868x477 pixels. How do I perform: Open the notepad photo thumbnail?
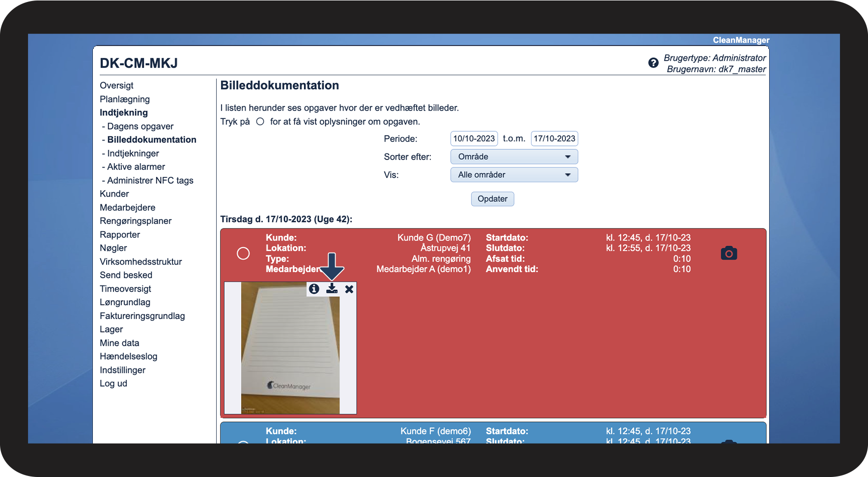(290, 354)
